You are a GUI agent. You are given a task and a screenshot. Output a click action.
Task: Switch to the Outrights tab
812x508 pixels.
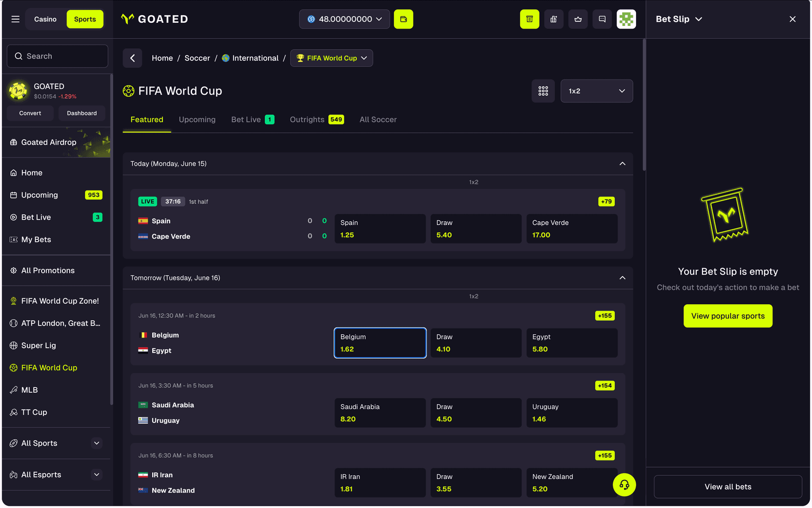coord(317,120)
